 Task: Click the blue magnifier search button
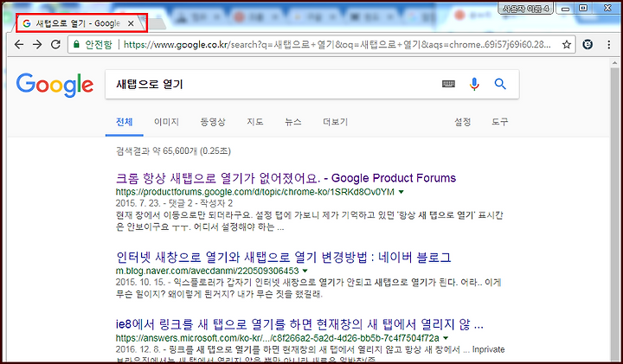point(500,84)
